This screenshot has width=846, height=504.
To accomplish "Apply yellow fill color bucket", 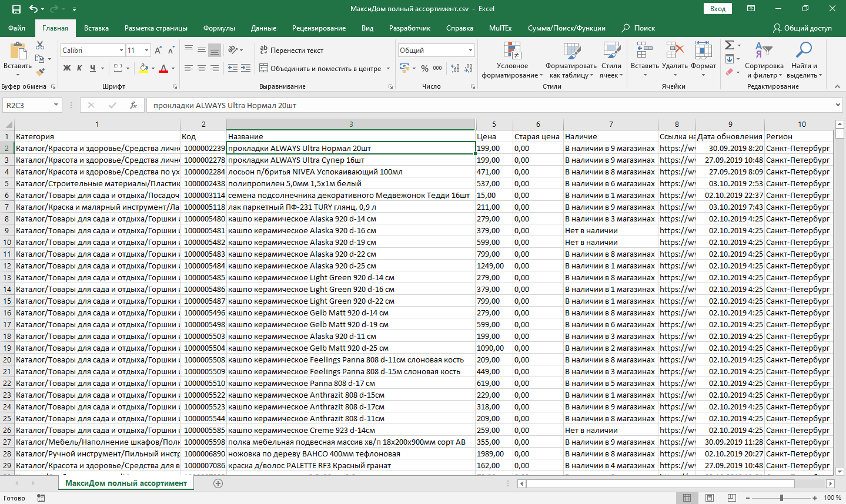I will click(x=143, y=68).
